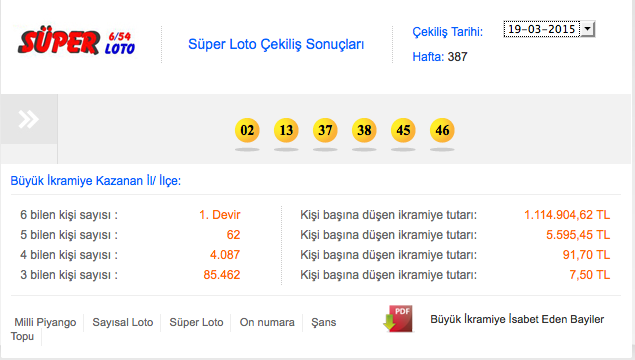Viewport: 635px width, 360px height.
Task: Click the yellow ball numbered 38
Action: pyautogui.click(x=364, y=130)
